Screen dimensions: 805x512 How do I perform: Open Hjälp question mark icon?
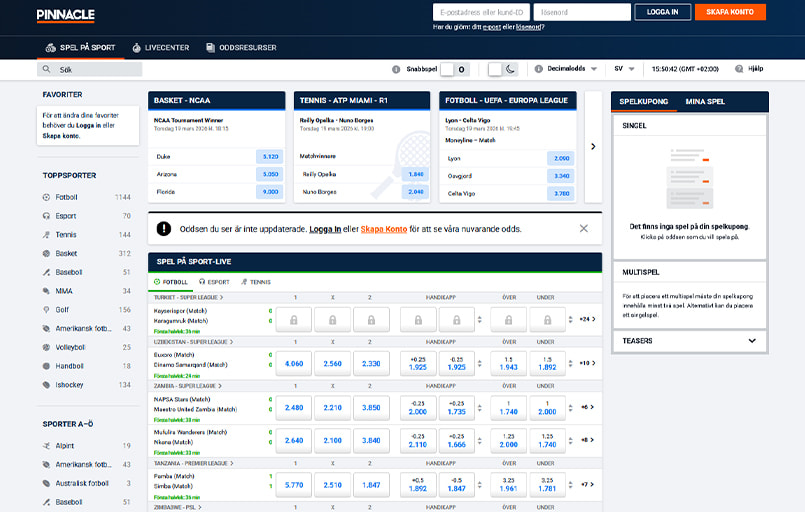740,69
